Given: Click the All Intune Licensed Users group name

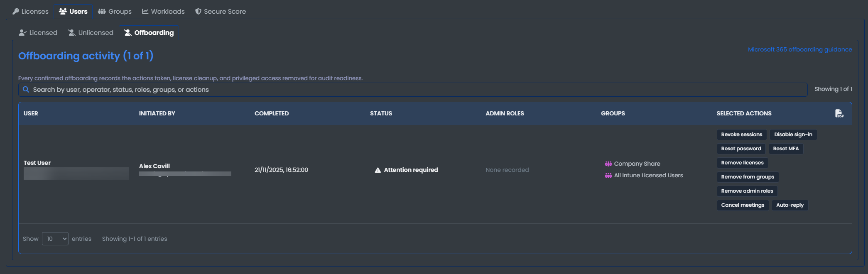Looking at the screenshot, I should (648, 176).
